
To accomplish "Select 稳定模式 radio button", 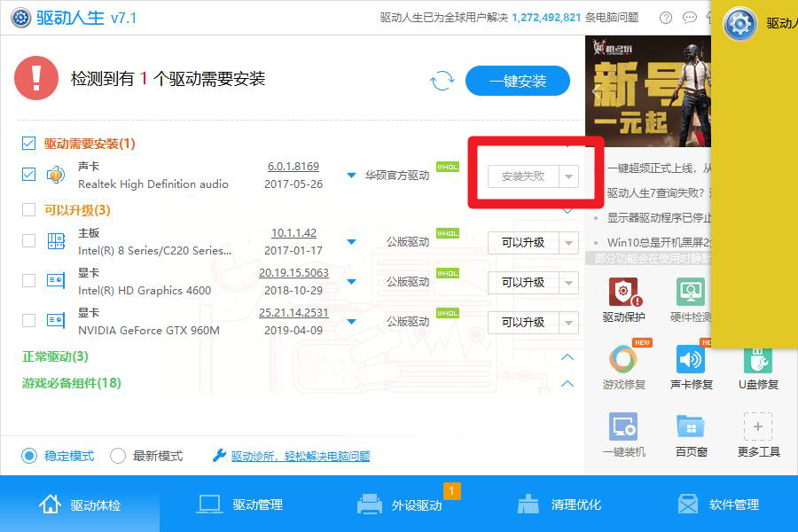I will coord(29,456).
